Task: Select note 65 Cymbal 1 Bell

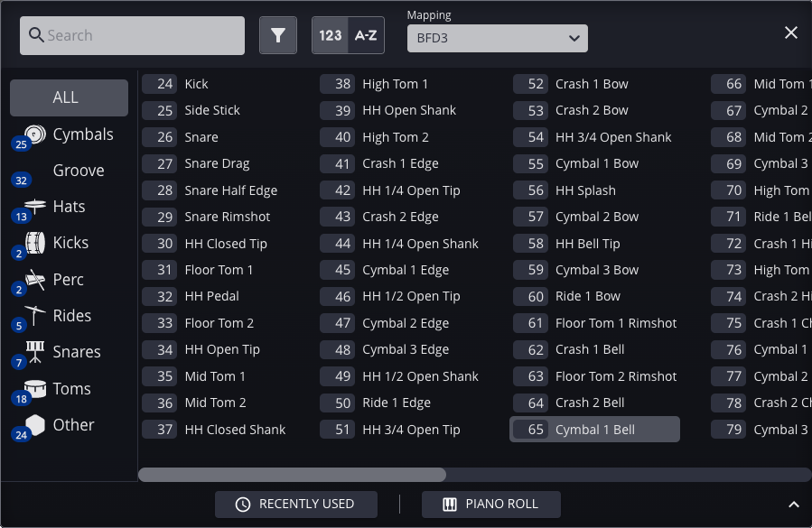Action: [594, 430]
